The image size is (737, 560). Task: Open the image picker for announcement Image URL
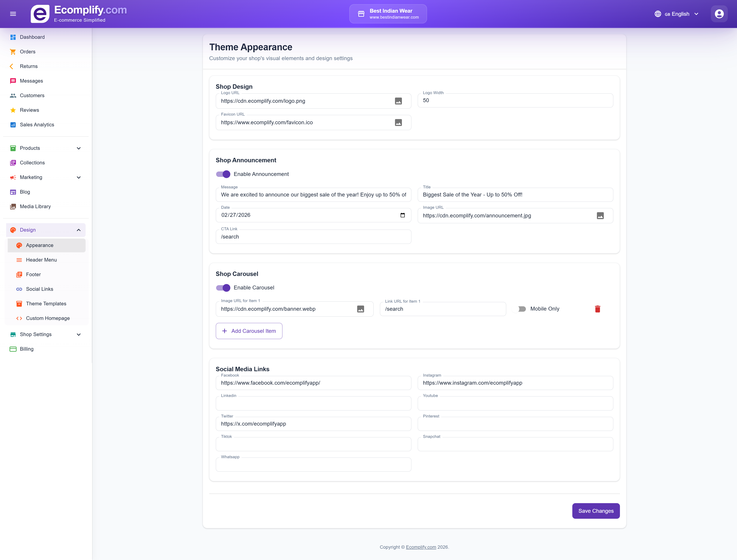pyautogui.click(x=600, y=216)
